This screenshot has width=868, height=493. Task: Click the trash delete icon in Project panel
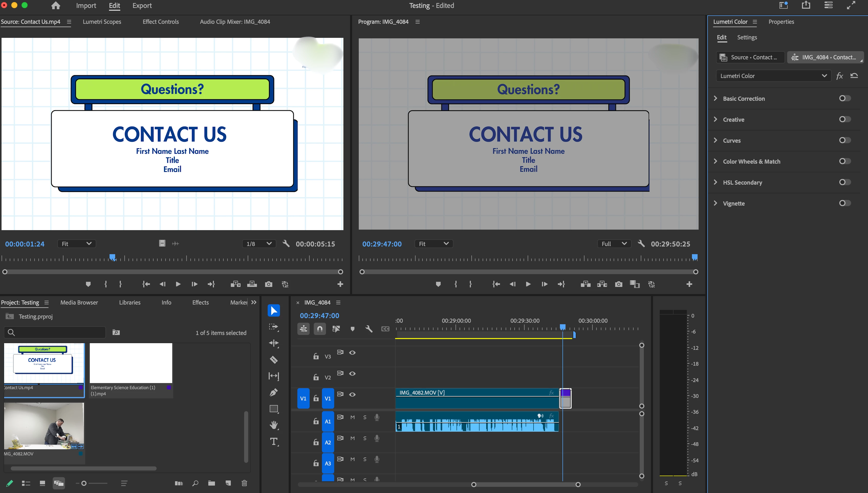click(244, 483)
